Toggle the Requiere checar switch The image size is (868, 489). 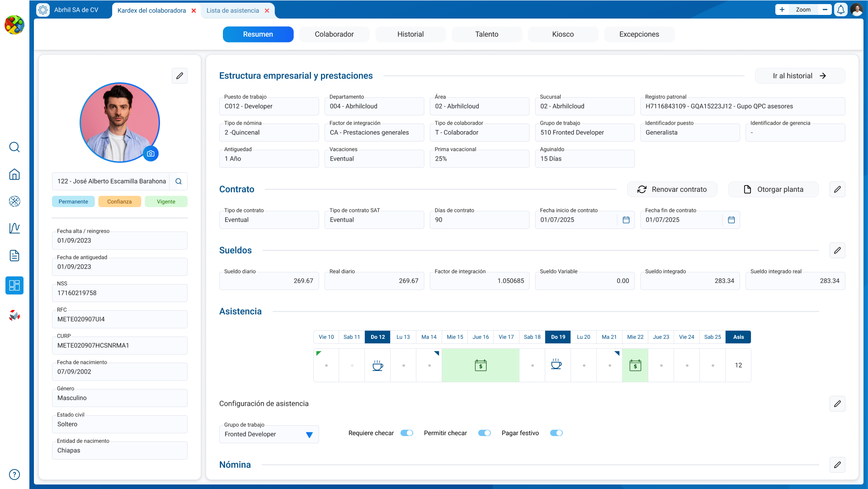click(406, 433)
